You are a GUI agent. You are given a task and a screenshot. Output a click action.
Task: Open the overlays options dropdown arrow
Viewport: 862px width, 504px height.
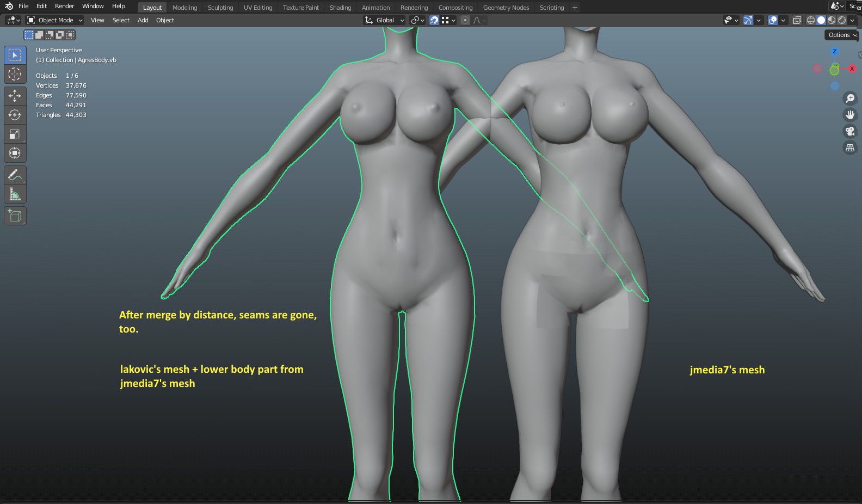(x=783, y=20)
